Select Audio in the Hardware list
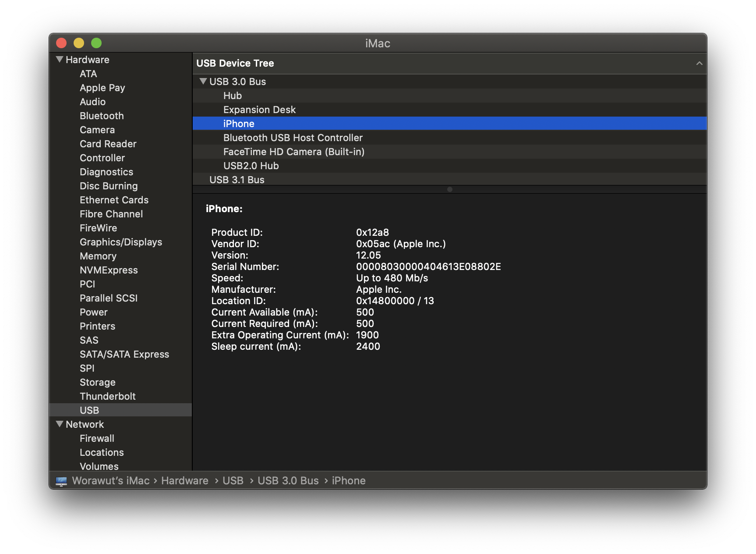The image size is (756, 554). (x=92, y=102)
